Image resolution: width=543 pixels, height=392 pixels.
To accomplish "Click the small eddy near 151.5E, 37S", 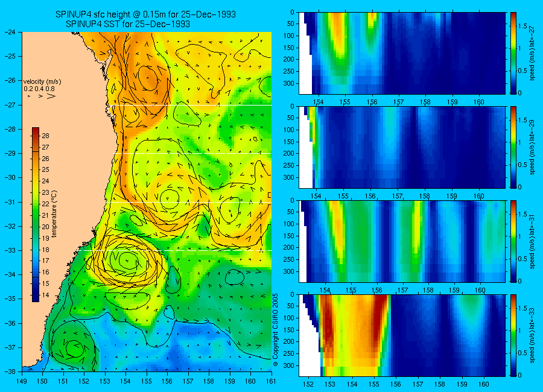I will point(74,347).
